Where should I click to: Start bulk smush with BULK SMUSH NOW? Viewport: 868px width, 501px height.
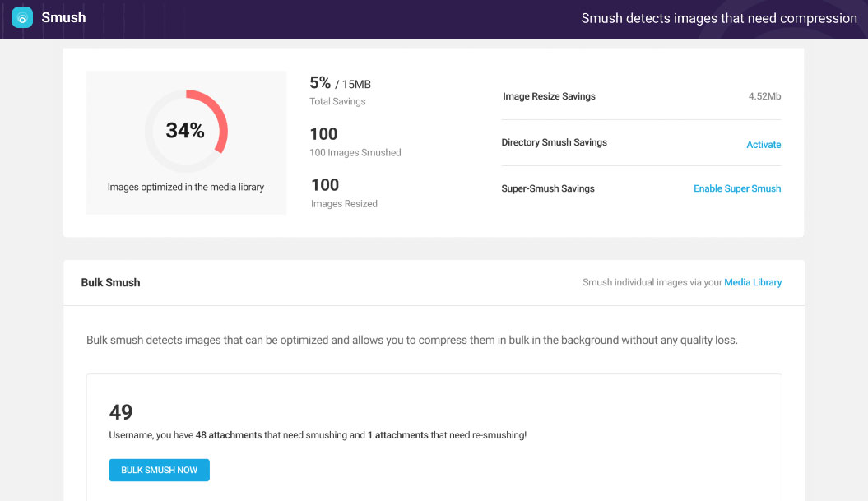[x=160, y=470]
